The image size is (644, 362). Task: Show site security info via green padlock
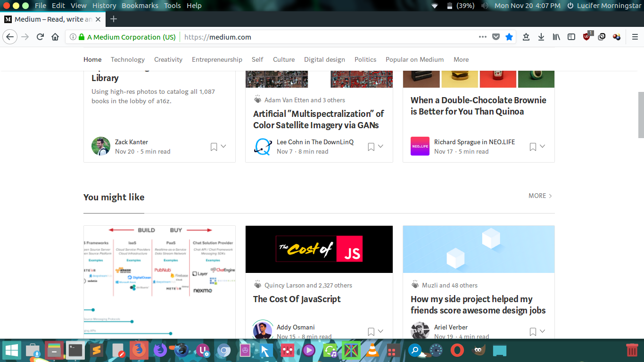tap(82, 37)
